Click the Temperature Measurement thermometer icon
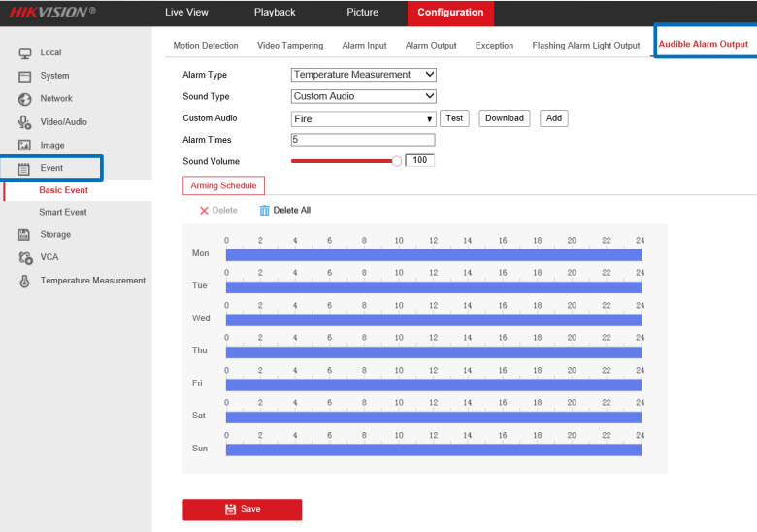The image size is (757, 532). coord(25,281)
